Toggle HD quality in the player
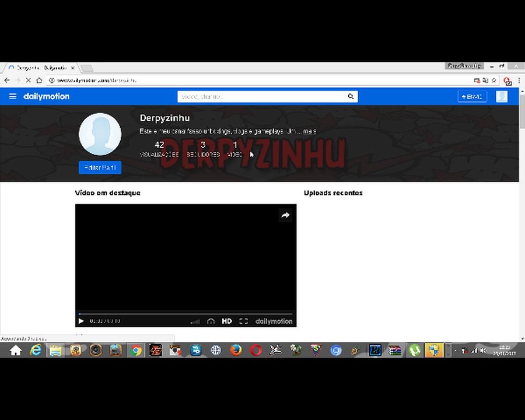Screen dimensions: 525x420 (x=227, y=321)
